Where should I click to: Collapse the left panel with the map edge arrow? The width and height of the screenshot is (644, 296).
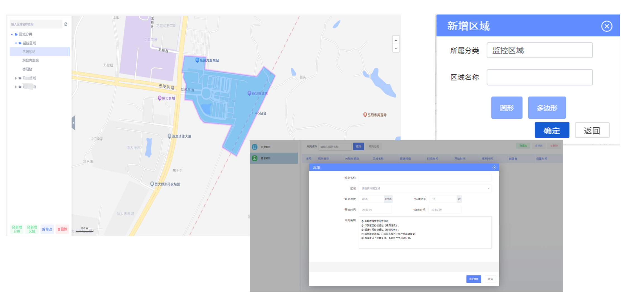pos(73,123)
